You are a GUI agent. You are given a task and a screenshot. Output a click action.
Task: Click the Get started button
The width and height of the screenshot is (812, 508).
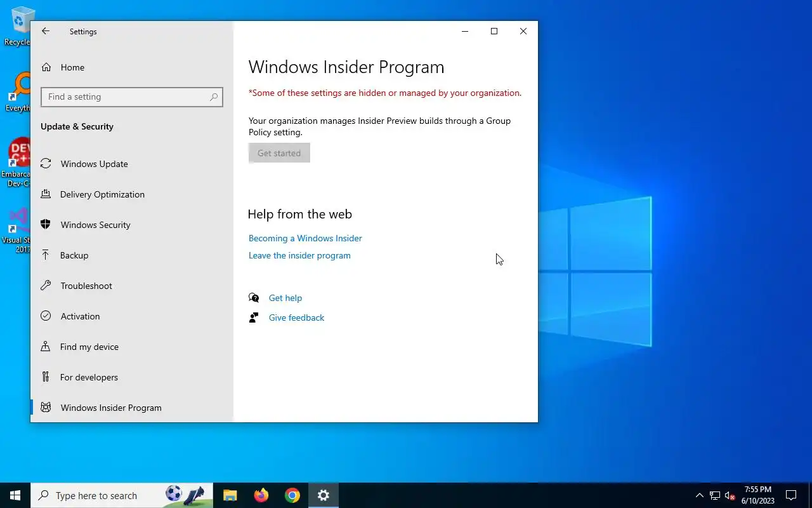point(279,153)
